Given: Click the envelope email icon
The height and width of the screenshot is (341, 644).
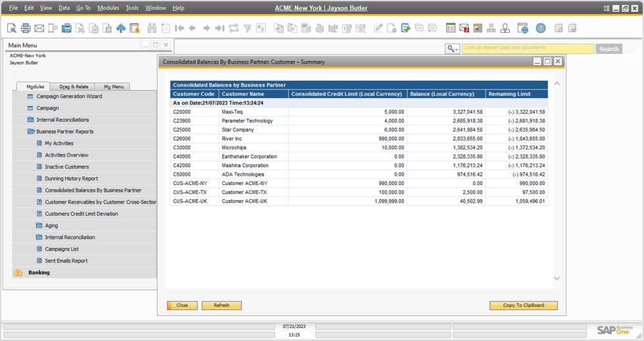Looking at the screenshot, I should point(39,28).
